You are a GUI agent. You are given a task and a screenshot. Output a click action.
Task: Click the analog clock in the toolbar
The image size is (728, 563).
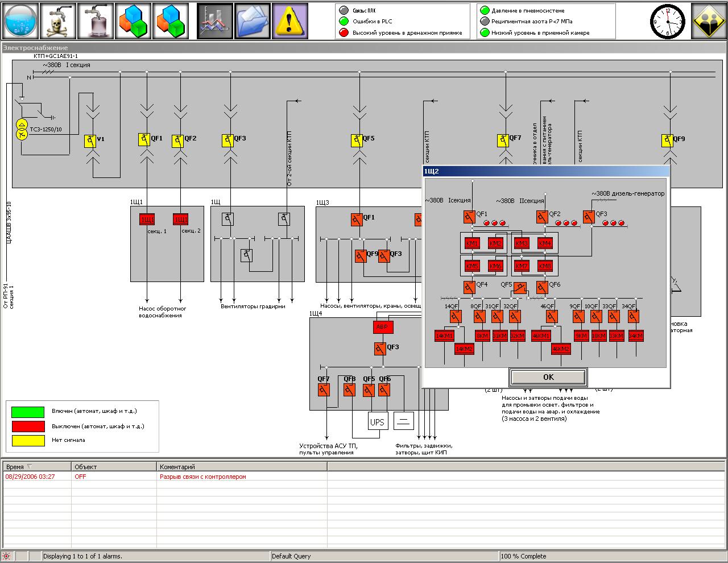(668, 22)
